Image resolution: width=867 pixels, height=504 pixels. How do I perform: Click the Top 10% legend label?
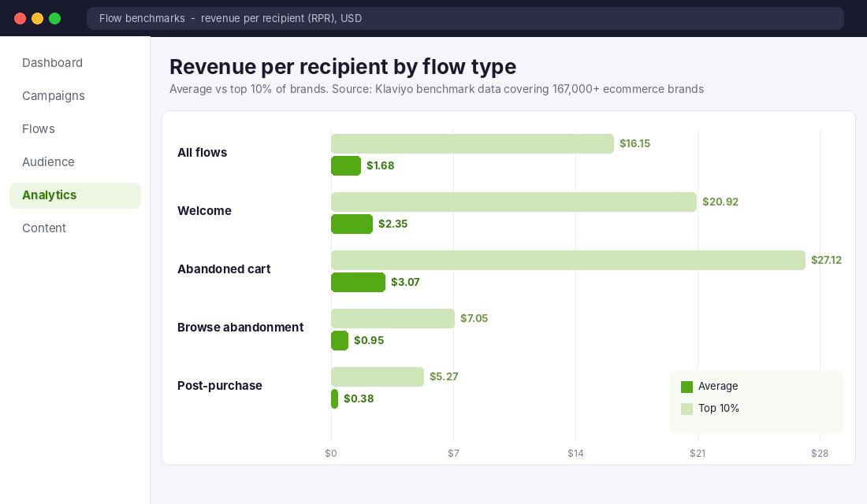pyautogui.click(x=718, y=409)
